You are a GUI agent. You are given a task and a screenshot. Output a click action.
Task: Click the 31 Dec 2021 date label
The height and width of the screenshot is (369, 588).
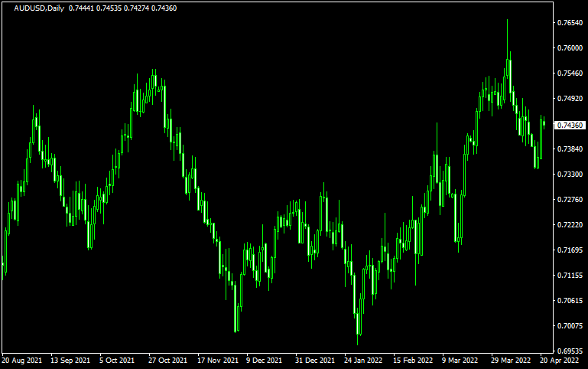tap(315, 361)
